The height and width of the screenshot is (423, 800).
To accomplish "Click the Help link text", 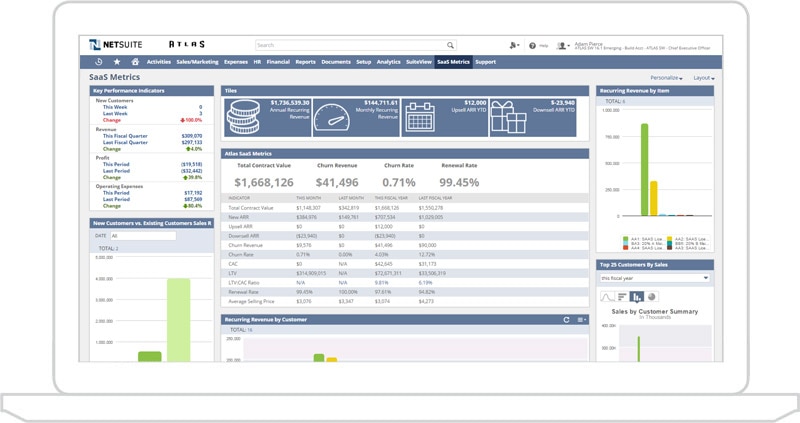I will (543, 46).
